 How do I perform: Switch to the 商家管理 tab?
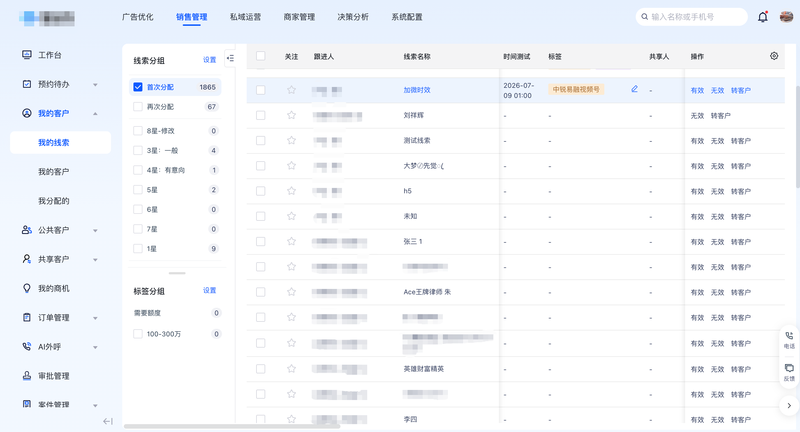[x=299, y=17]
